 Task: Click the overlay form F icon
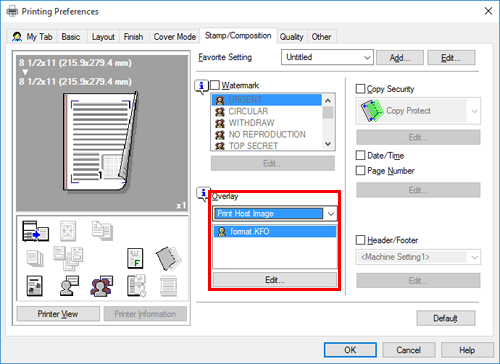[x=135, y=258]
